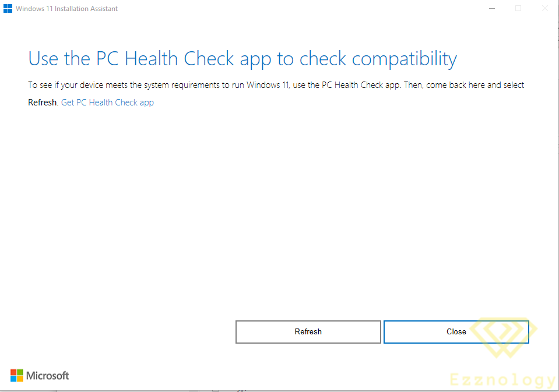
Task: Click the Microsoft wordmark text
Action: coord(48,376)
